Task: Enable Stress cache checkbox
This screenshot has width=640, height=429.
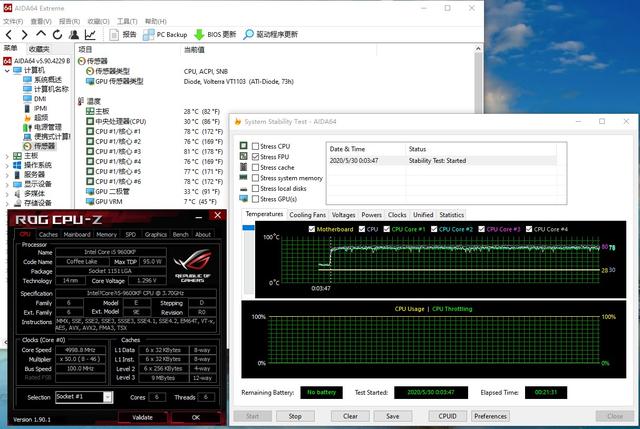Action: [256, 167]
